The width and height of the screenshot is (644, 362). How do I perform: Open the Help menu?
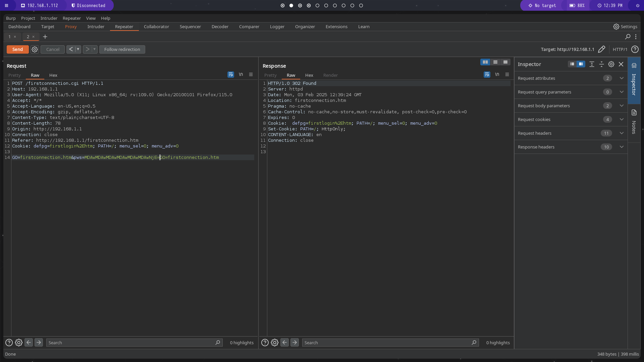105,18
